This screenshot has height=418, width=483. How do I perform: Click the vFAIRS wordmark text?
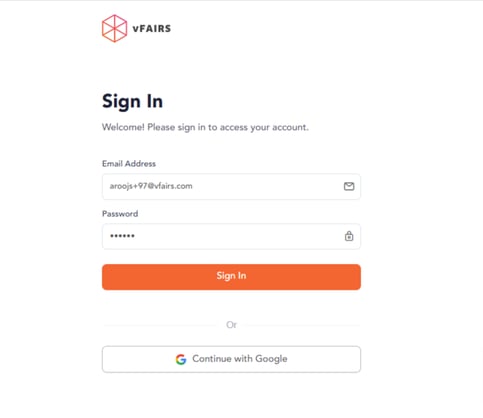[x=152, y=29]
